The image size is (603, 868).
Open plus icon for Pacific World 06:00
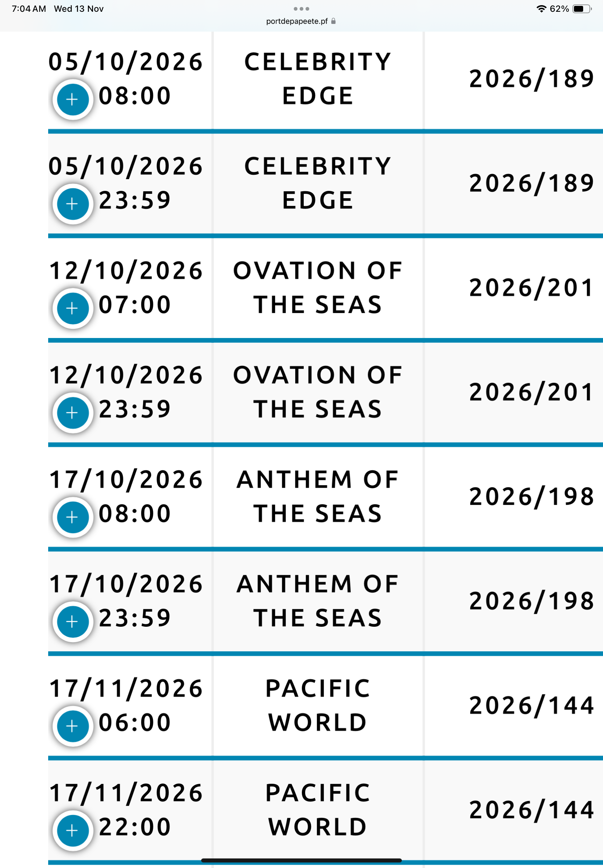tap(72, 726)
